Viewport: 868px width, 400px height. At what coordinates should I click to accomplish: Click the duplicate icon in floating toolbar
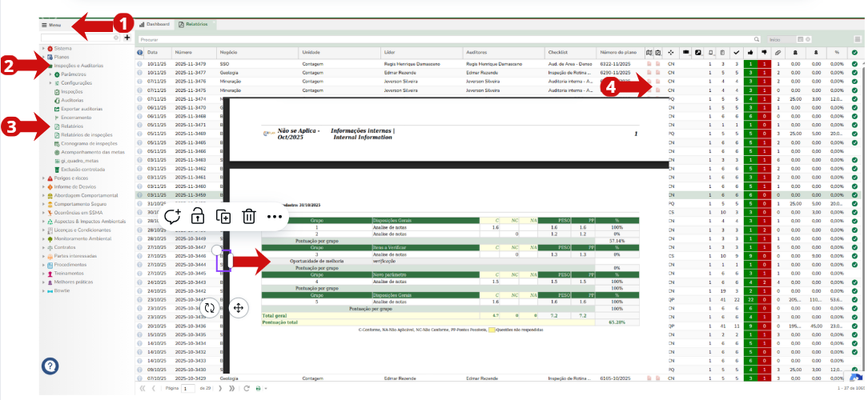[x=223, y=216]
